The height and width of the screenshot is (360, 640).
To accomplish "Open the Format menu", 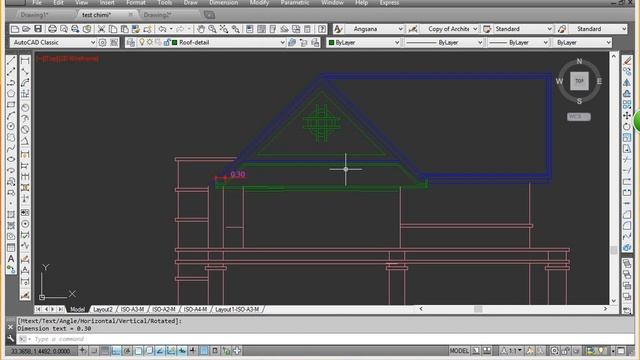I will 136,2.
